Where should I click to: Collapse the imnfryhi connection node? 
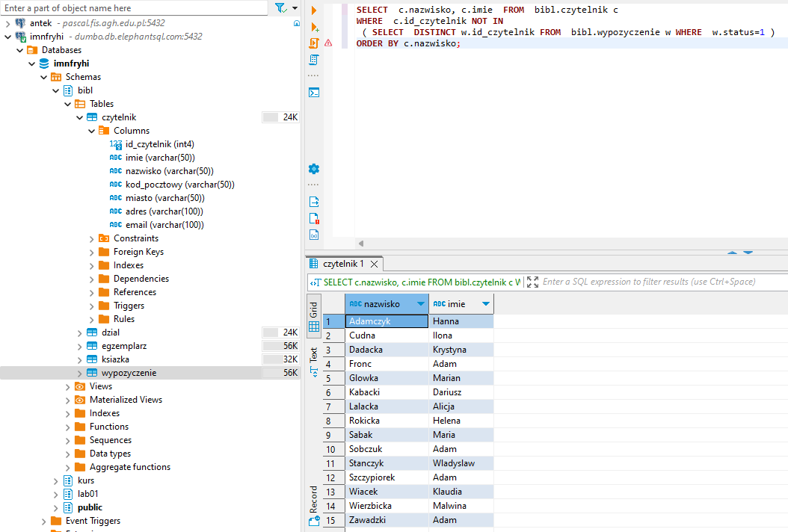tap(7, 37)
